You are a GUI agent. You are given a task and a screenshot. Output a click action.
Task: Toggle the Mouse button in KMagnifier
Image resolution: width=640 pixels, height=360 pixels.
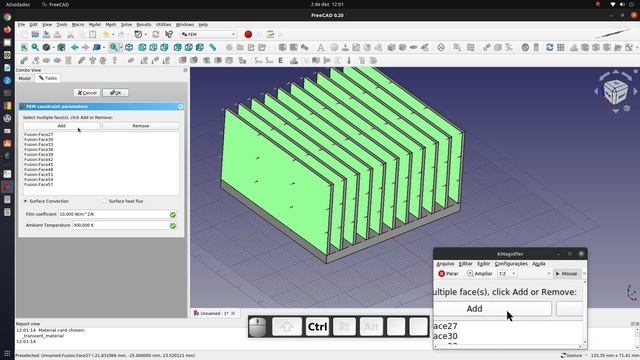point(566,273)
